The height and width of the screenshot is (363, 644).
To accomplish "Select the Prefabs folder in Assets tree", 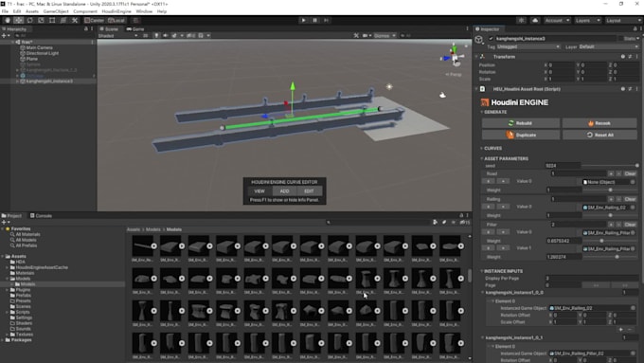I will [24, 296].
